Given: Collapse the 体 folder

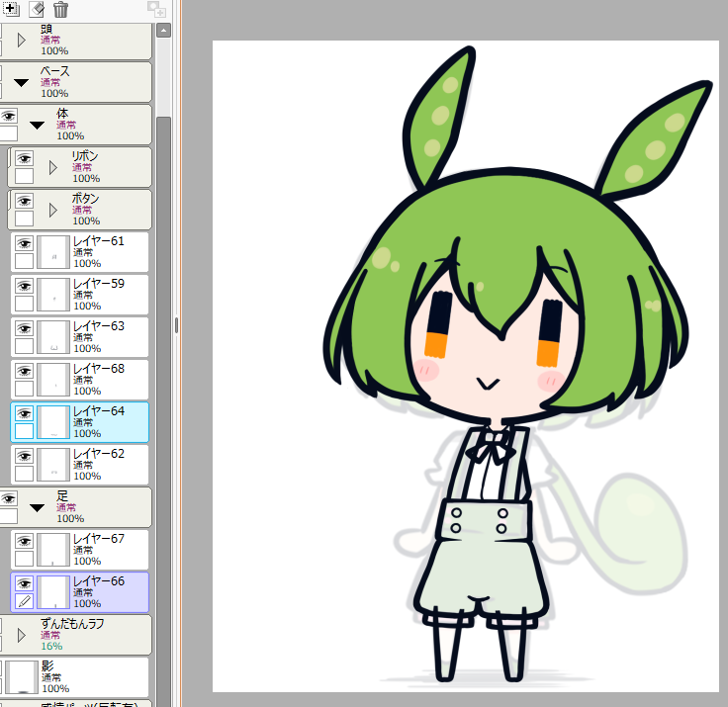Looking at the screenshot, I should (x=38, y=126).
